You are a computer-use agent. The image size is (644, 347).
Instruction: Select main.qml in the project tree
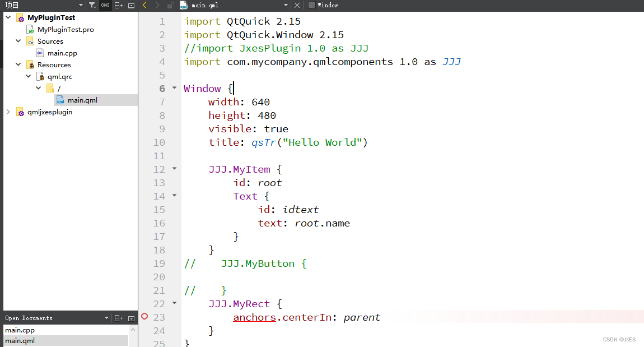(x=82, y=100)
